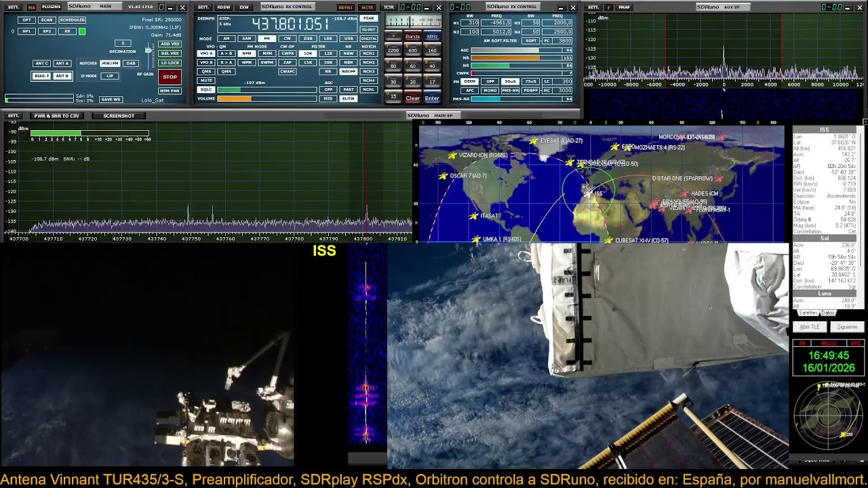Toggle BIAS-T in Main panel
The width and height of the screenshot is (868, 488).
pyautogui.click(x=41, y=76)
